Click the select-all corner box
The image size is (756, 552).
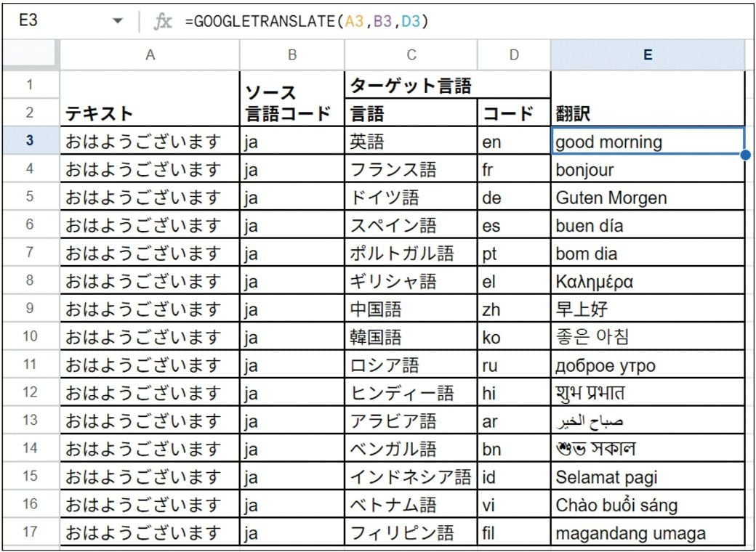29,54
